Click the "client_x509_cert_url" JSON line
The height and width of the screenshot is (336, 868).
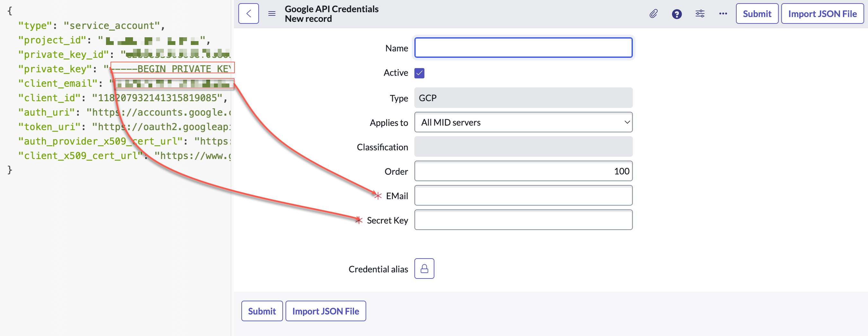click(x=124, y=156)
